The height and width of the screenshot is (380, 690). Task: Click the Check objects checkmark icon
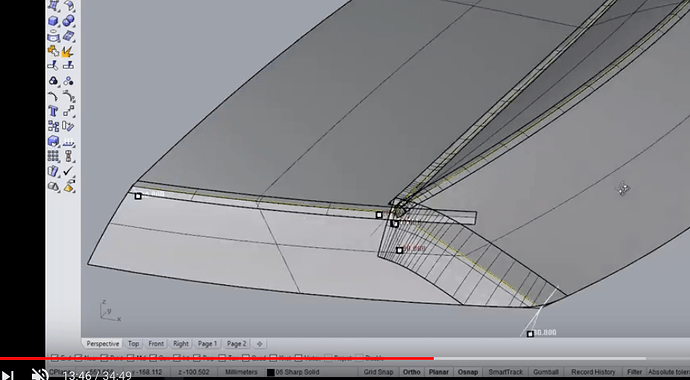point(68,171)
